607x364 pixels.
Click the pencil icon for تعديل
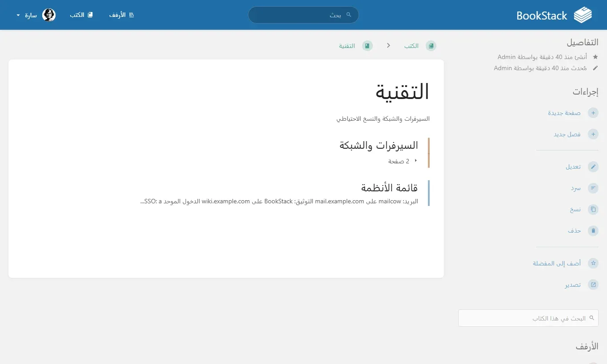pos(593,167)
